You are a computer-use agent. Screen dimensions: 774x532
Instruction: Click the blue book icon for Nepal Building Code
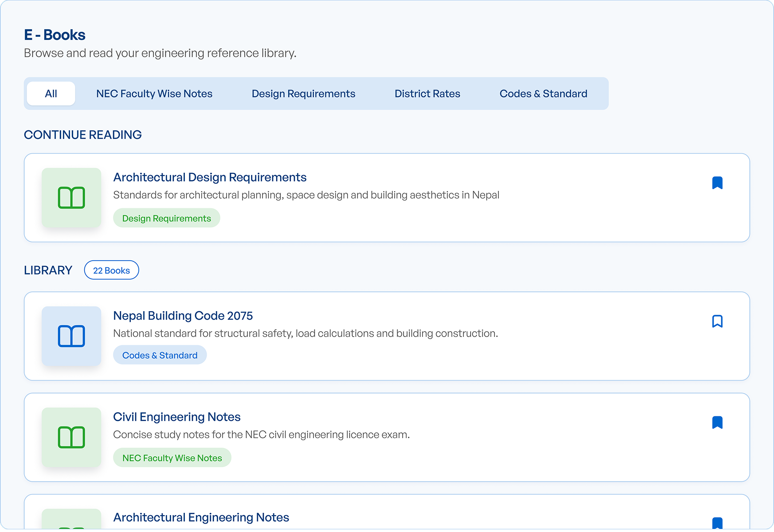click(71, 336)
